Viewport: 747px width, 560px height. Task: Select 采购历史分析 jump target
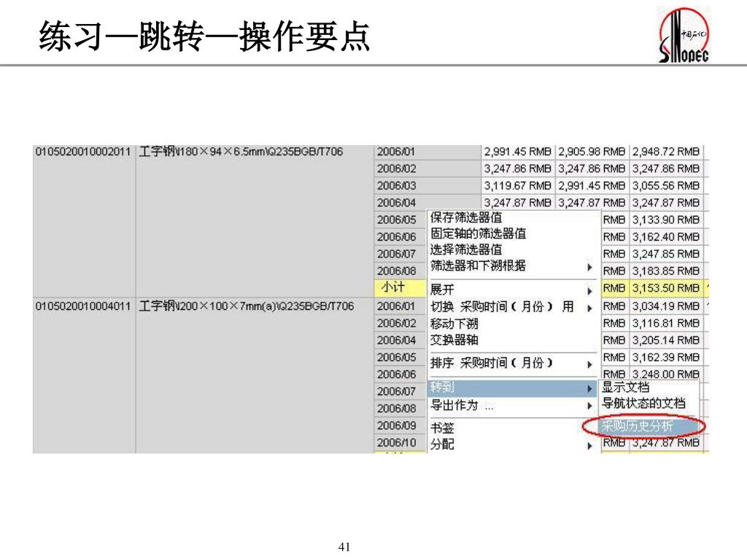650,426
